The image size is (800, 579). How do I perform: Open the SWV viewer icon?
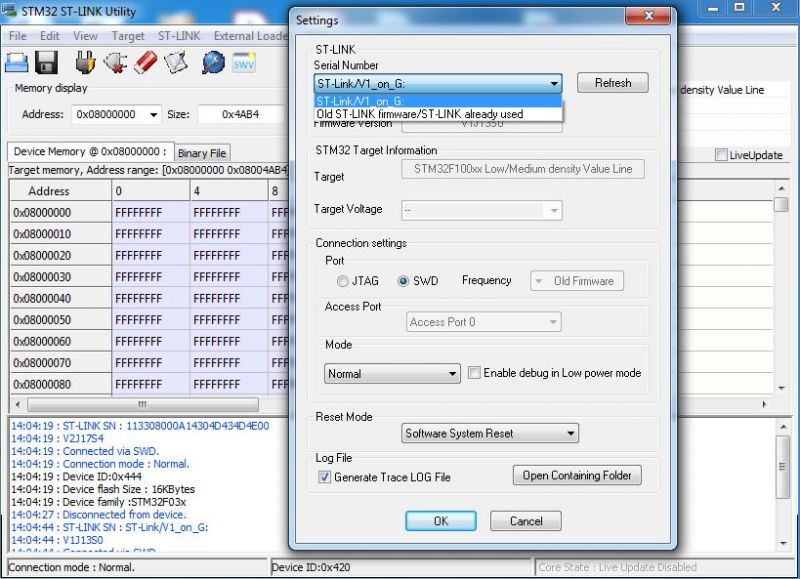244,63
